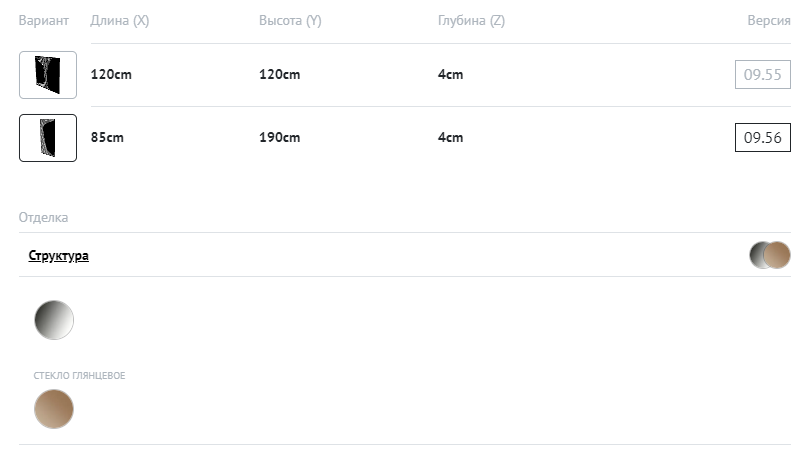811x457 pixels.
Task: Click the Глубина (Z) column header
Action: pyautogui.click(x=471, y=21)
